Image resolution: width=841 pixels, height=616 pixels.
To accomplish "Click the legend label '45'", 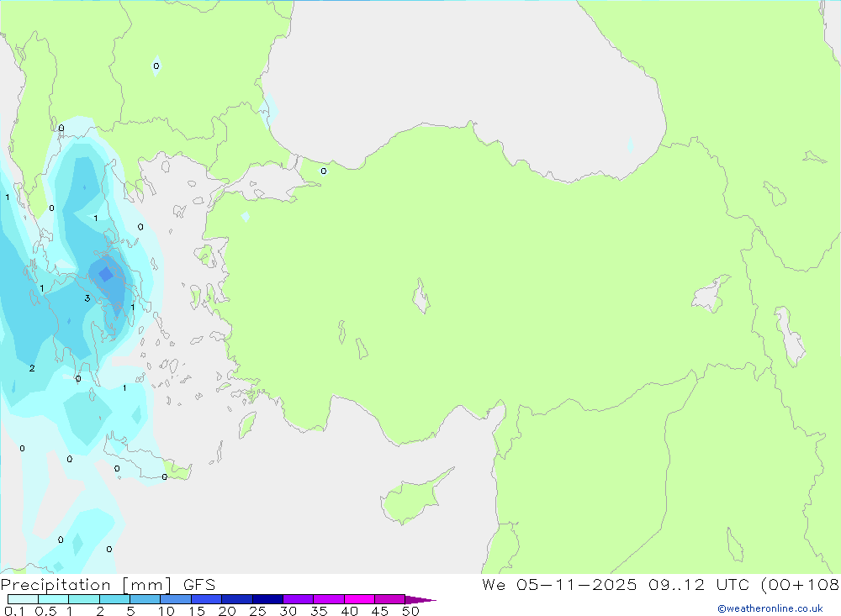I will coord(380,611).
